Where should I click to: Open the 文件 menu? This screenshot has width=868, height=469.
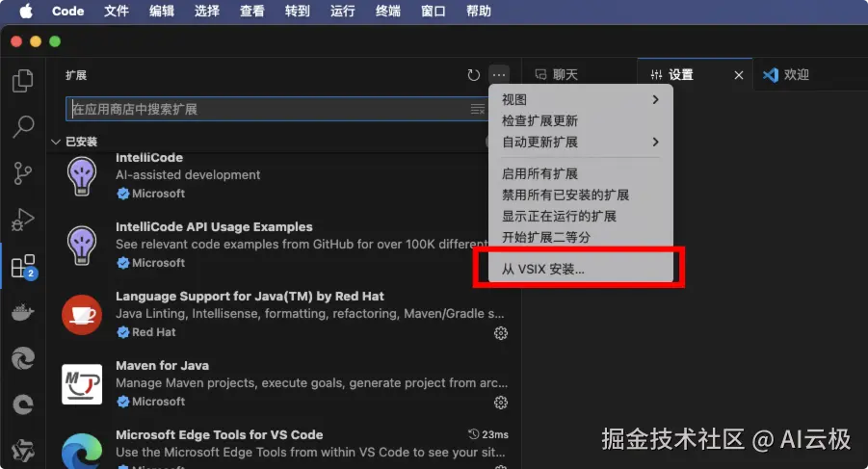pyautogui.click(x=117, y=11)
